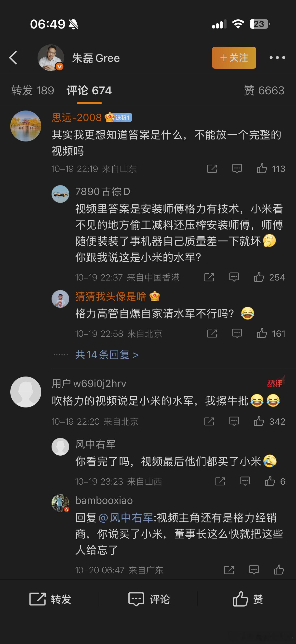Tap the bottom 转发 repost button

(50, 599)
